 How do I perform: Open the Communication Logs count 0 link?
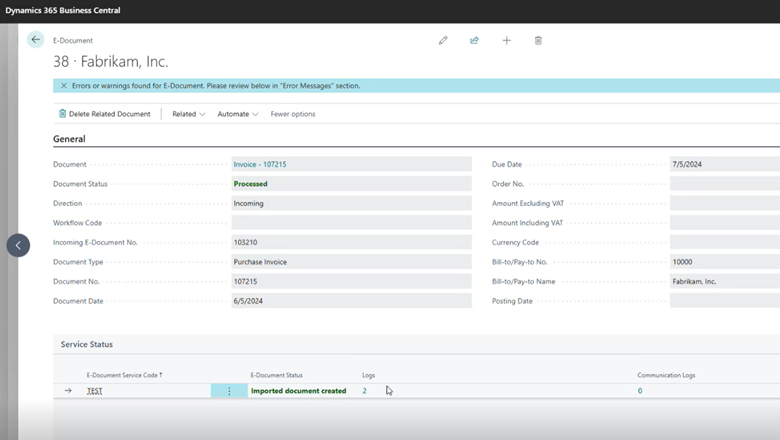coord(640,391)
